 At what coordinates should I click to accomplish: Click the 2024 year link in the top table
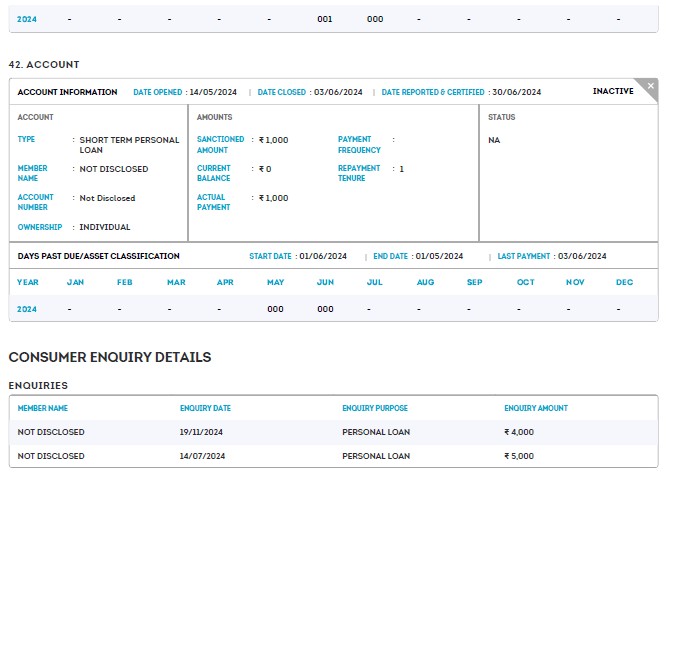pyautogui.click(x=27, y=19)
